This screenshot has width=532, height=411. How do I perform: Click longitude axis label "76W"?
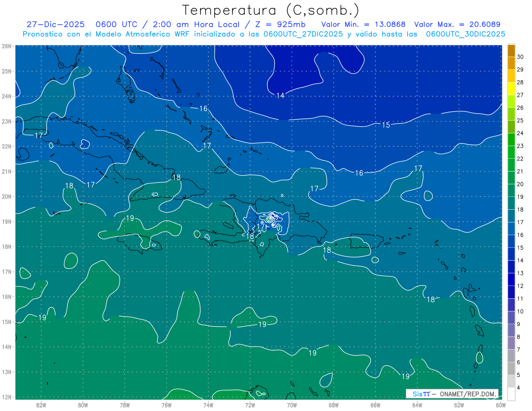(x=166, y=405)
